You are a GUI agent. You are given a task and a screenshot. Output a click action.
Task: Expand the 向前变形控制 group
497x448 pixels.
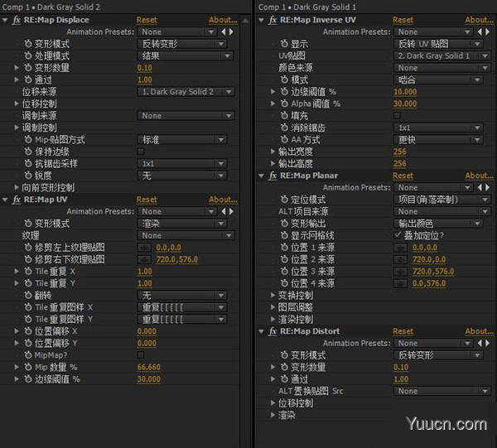pyautogui.click(x=17, y=187)
